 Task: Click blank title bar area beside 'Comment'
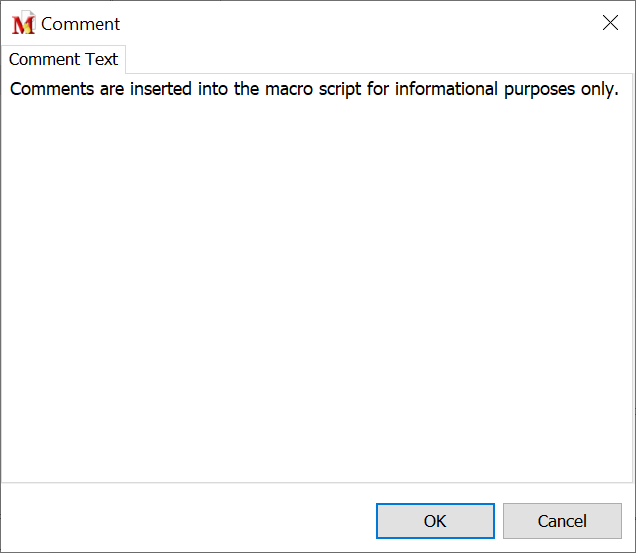(x=350, y=24)
